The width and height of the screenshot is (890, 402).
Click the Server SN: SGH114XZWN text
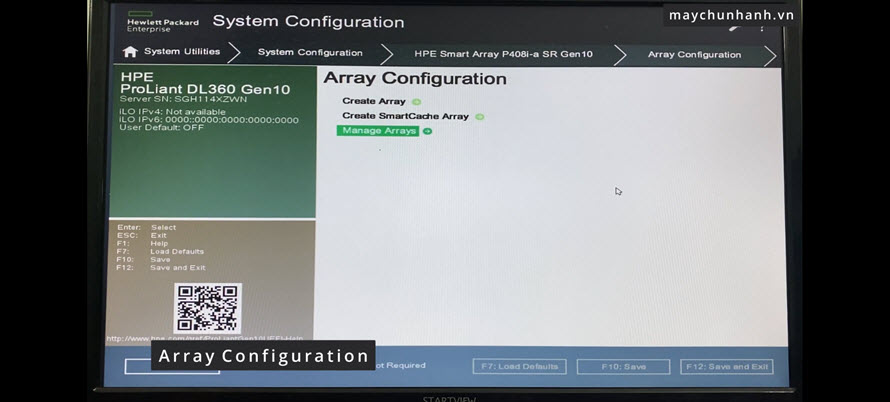[x=183, y=99]
